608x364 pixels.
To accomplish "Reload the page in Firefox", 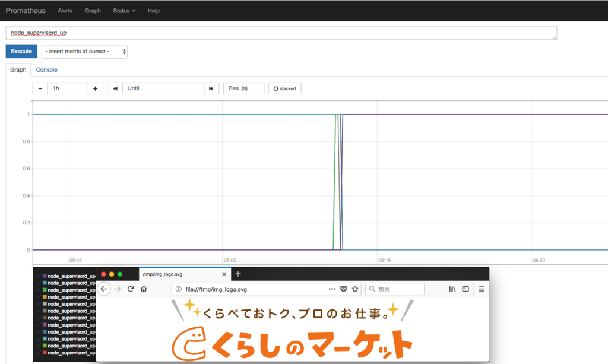I will [x=131, y=289].
